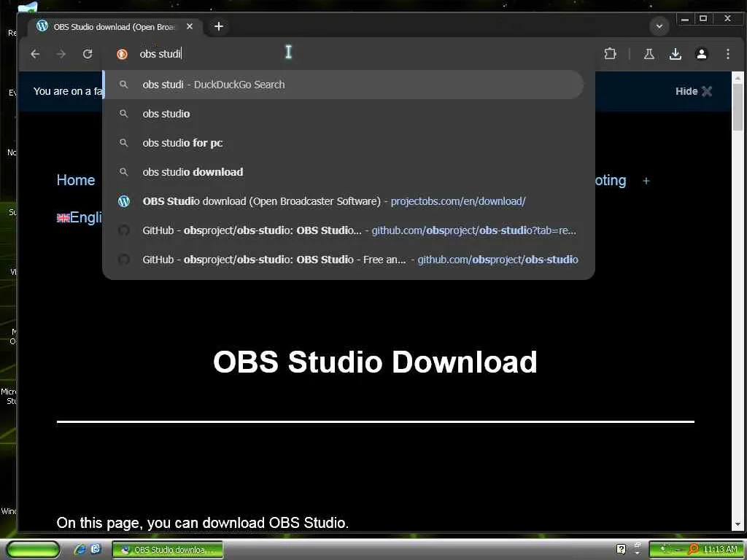This screenshot has width=747, height=560.
Task: Select OBS Studio download taskbar button
Action: tap(168, 550)
